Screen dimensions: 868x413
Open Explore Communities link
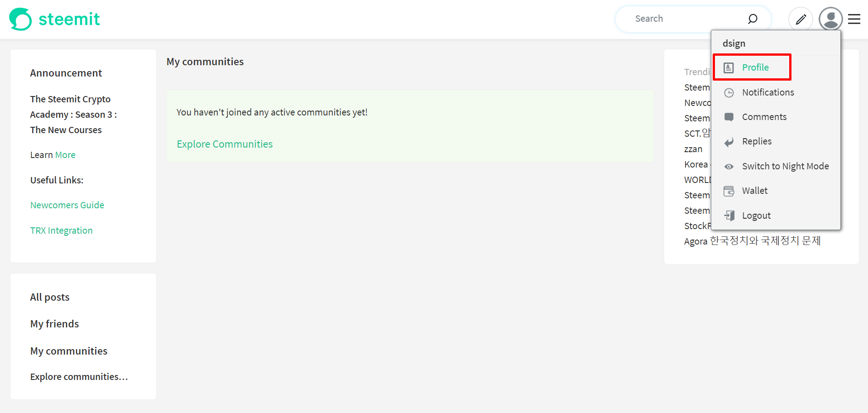click(225, 144)
